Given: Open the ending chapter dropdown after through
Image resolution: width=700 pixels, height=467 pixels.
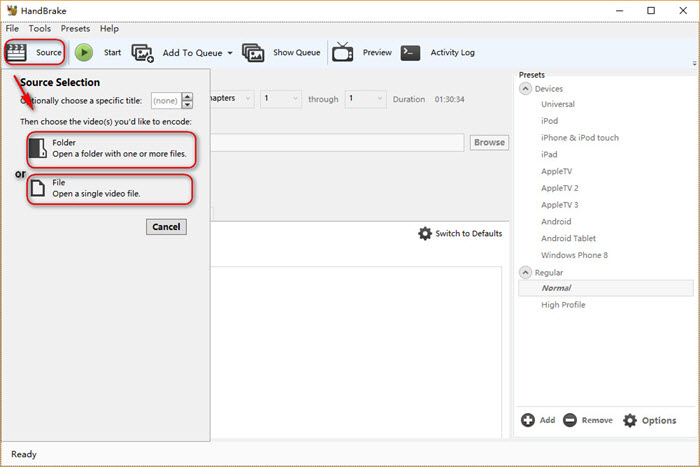Looking at the screenshot, I should [365, 99].
